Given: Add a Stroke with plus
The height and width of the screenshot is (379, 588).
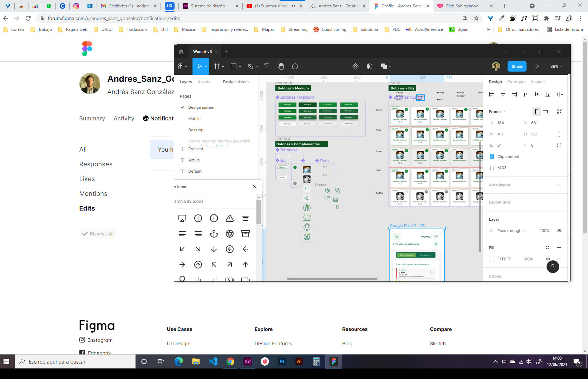Looking at the screenshot, I should 559,276.
